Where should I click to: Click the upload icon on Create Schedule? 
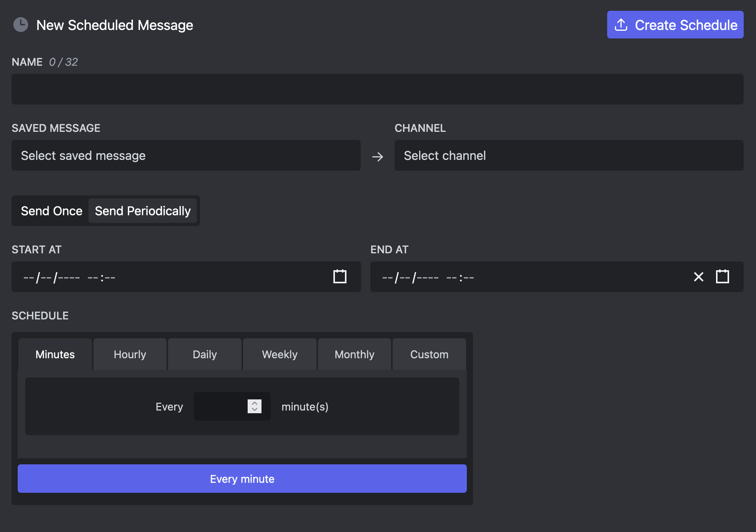(620, 24)
